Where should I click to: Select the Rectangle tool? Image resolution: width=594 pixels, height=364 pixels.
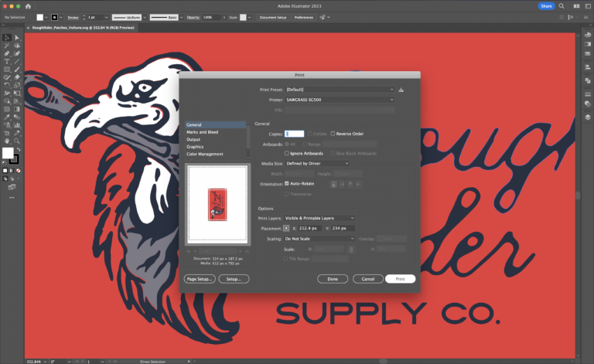coord(7,70)
